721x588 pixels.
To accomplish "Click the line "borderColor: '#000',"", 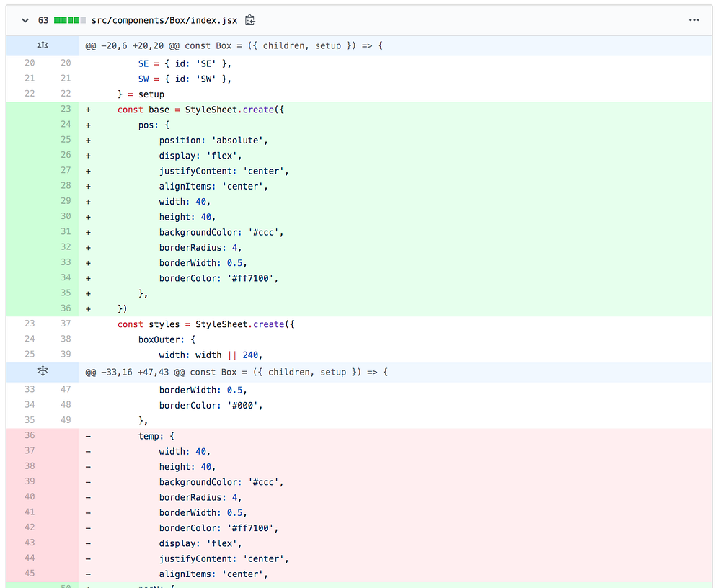I will [x=211, y=406].
